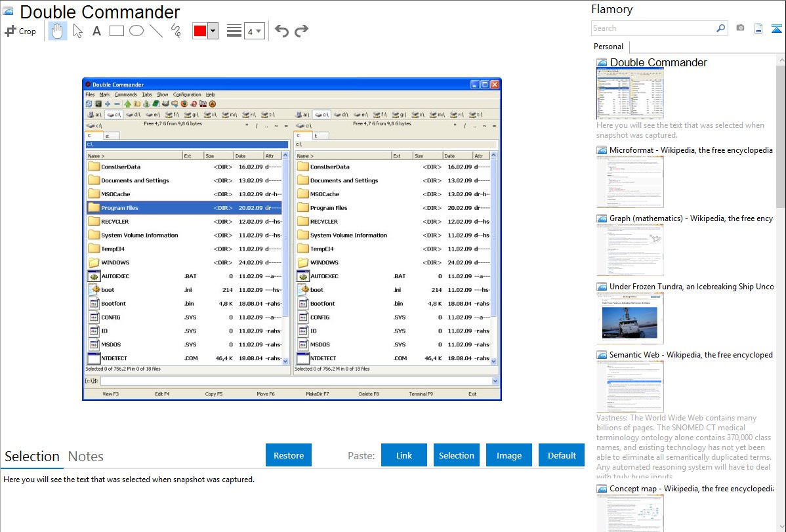This screenshot has height=532, width=786.
Task: Pick the rectangle drawing tool
Action: tap(117, 31)
